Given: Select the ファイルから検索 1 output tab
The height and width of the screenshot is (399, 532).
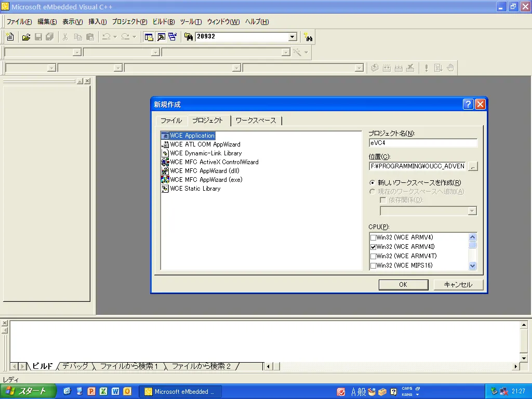Looking at the screenshot, I should [129, 366].
